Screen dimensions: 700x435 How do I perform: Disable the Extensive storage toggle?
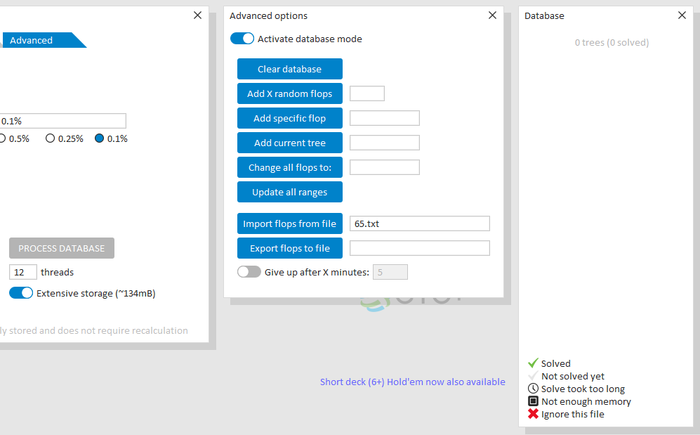(21, 293)
